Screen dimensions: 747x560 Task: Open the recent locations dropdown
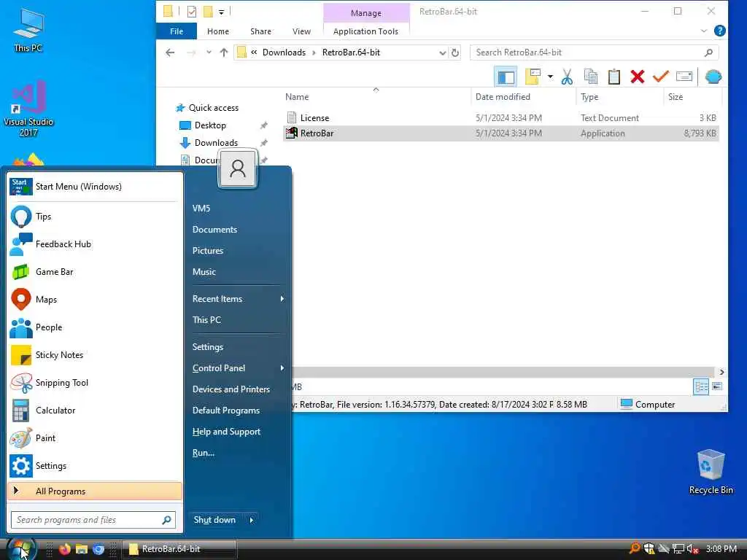point(209,52)
